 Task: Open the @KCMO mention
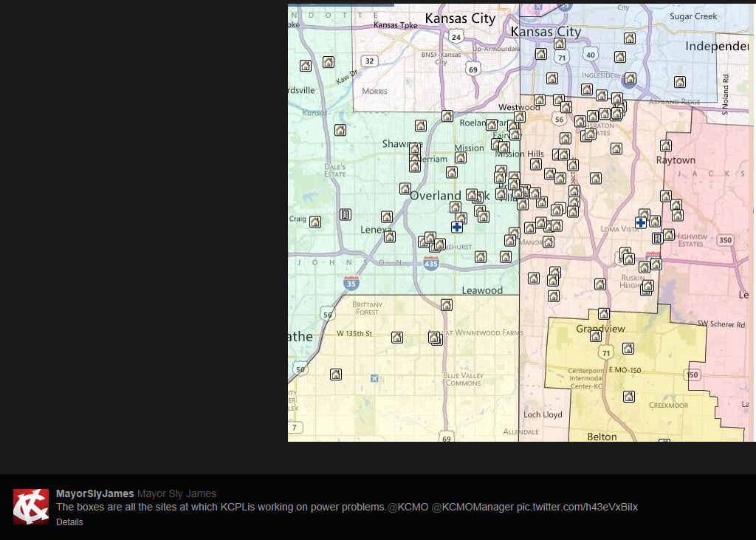click(408, 507)
